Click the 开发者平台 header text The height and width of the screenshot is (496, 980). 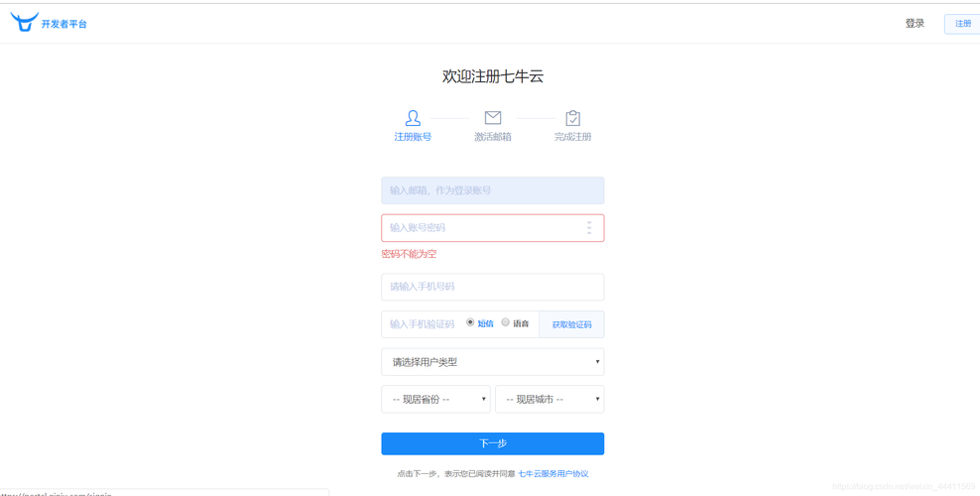tap(63, 25)
